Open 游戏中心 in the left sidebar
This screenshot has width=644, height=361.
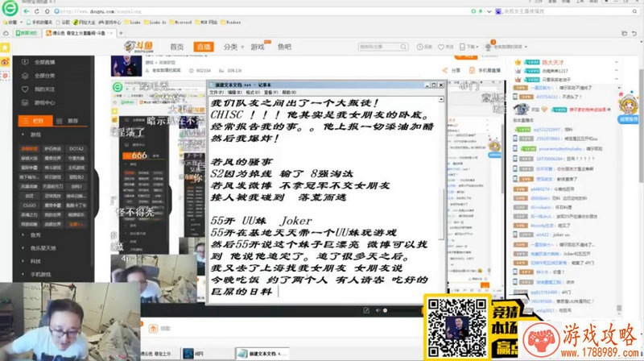click(x=39, y=103)
